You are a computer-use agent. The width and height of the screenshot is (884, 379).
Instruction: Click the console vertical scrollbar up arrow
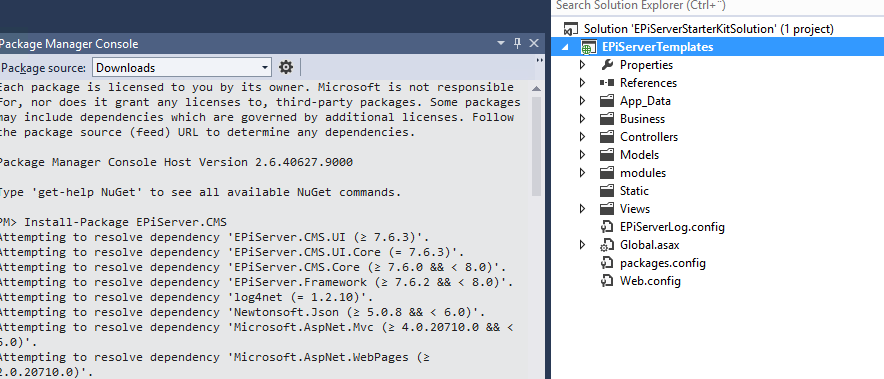(x=536, y=89)
